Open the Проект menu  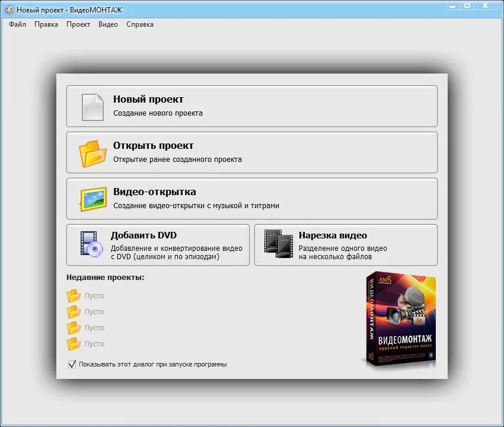pos(78,24)
